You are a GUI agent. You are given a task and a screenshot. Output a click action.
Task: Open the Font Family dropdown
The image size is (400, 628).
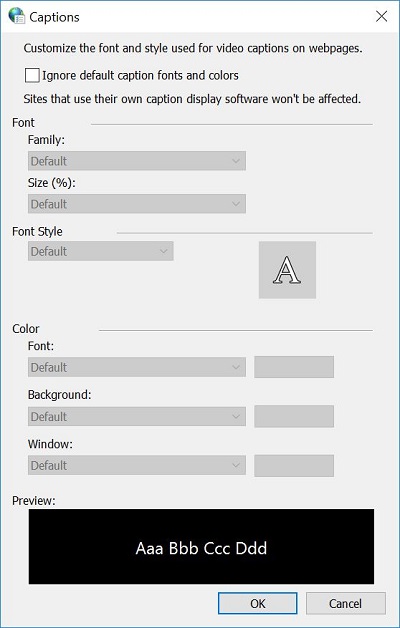tap(137, 161)
